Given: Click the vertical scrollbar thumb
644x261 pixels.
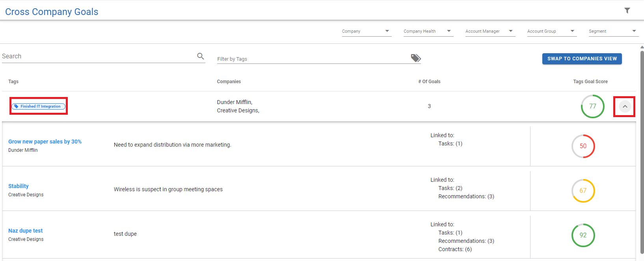Looking at the screenshot, I should pyautogui.click(x=642, y=152).
